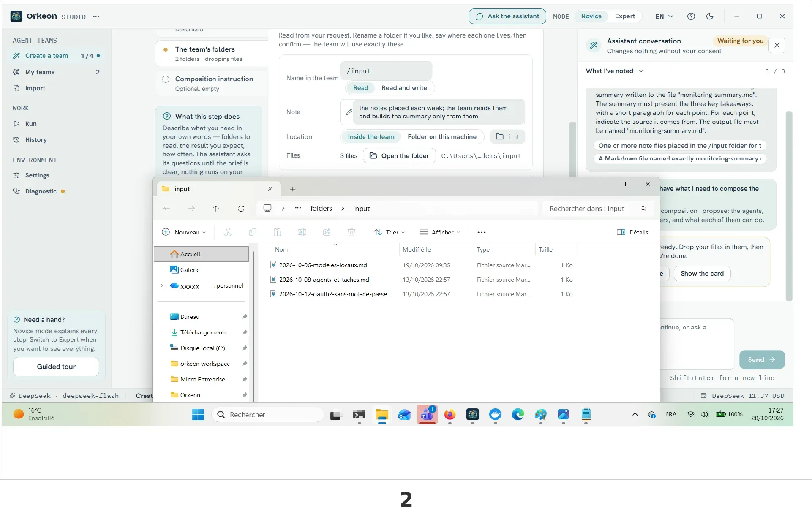Switch to Expert mode
The image size is (812, 519).
625,16
